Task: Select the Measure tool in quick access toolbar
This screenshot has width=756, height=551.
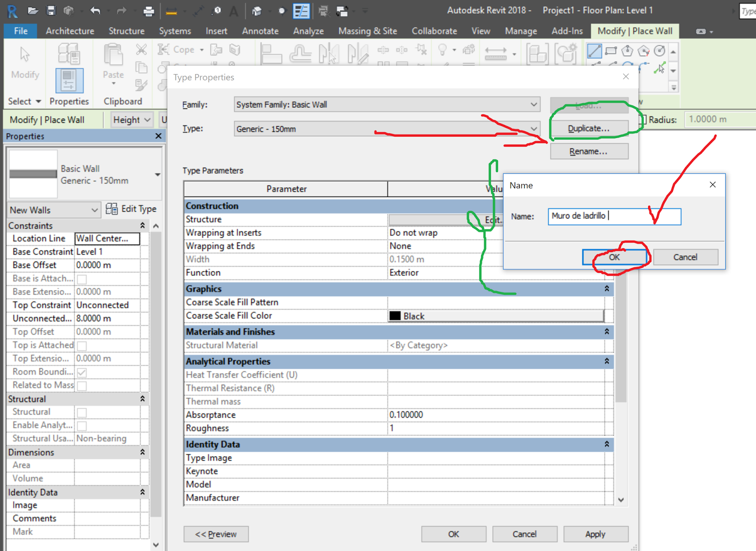Action: coord(172,11)
